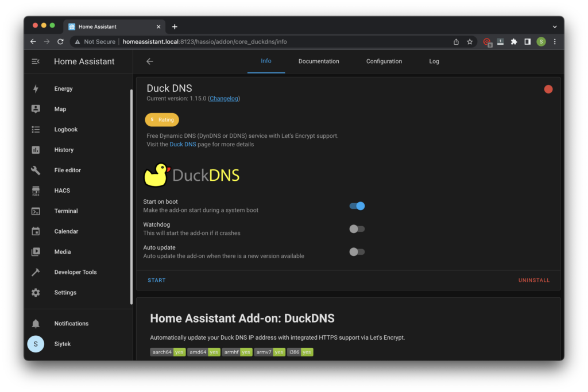Viewport: 588px width, 392px height.
Task: Click the share icon in address bar
Action: click(456, 41)
